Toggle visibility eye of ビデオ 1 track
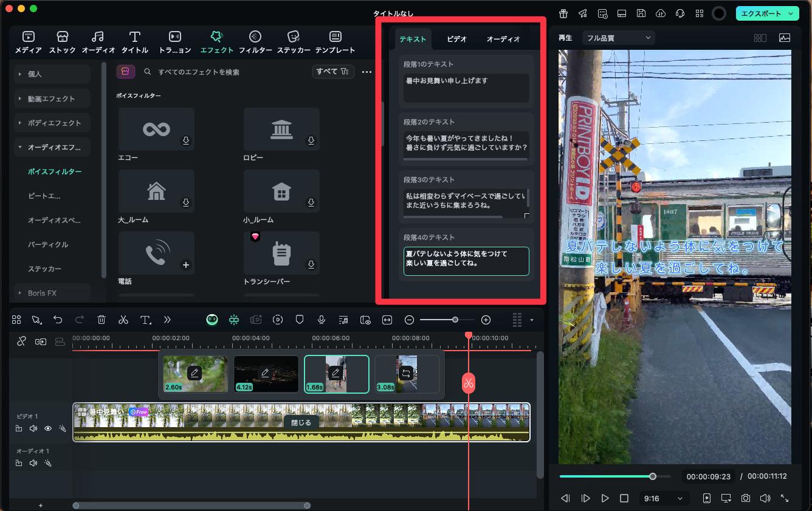The height and width of the screenshot is (511, 812). (x=48, y=428)
